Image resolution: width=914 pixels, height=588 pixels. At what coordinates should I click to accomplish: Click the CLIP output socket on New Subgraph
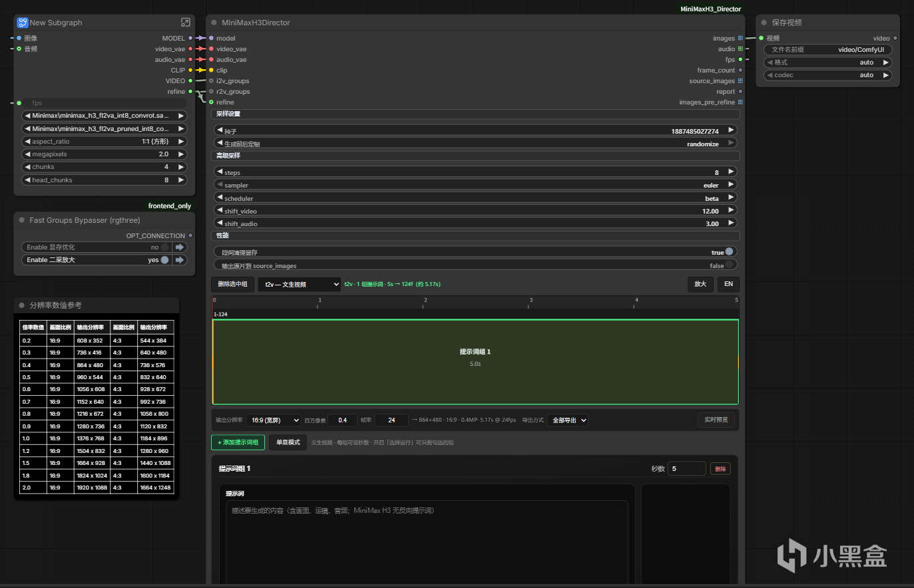(190, 70)
